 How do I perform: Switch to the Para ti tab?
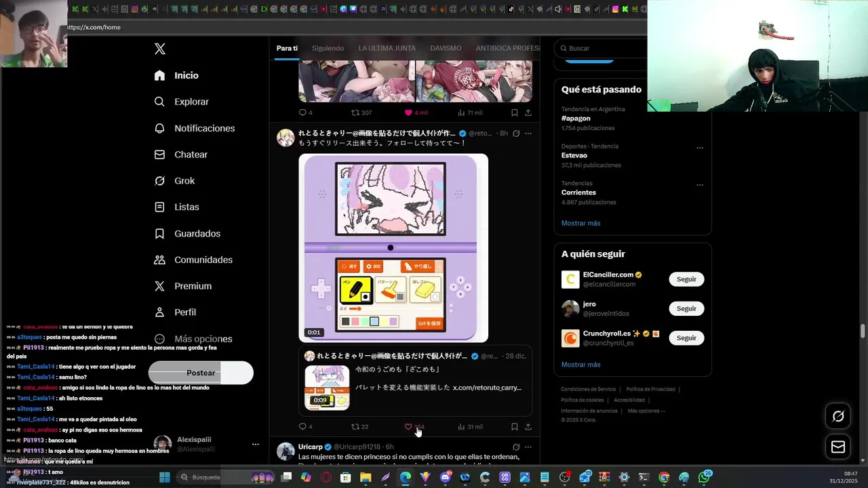point(287,48)
